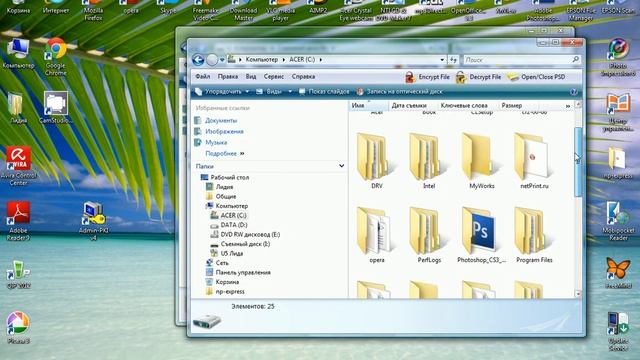Open the recent pages dropdown beside the forward arrow
The width and height of the screenshot is (640, 360).
click(222, 60)
